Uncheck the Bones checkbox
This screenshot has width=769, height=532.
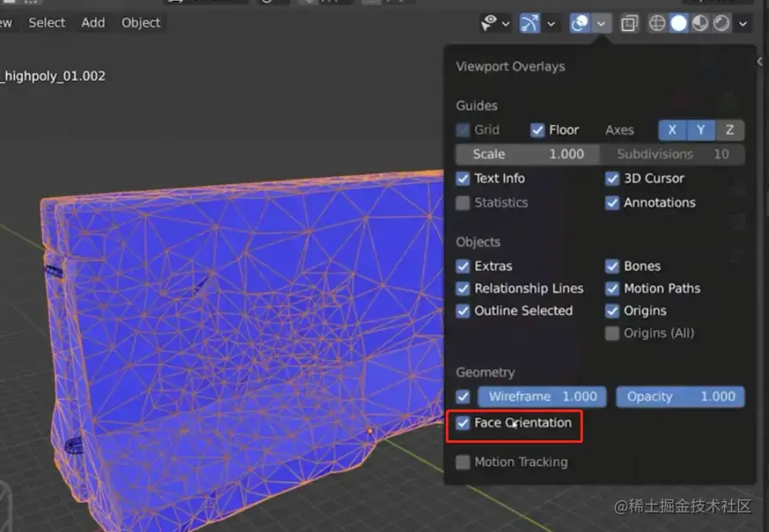click(x=612, y=266)
